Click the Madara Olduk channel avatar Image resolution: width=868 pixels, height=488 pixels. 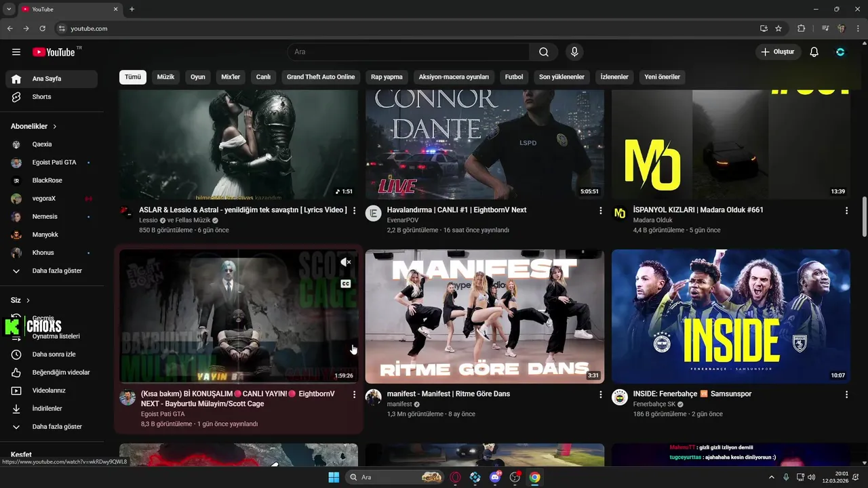coord(620,213)
